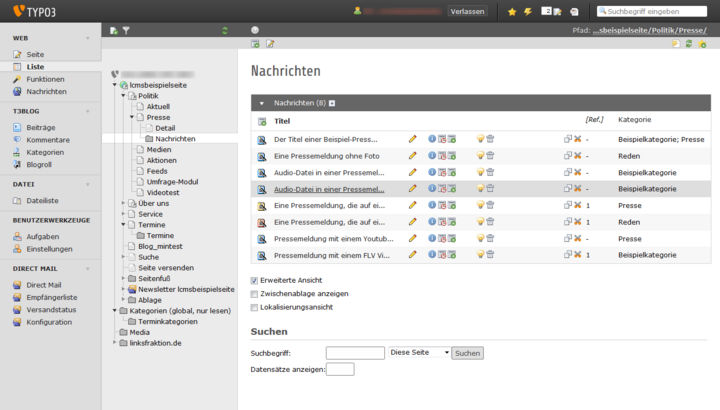This screenshot has height=410, width=720.
Task: Collapse the DIRECT MAIL module group
Action: pos(88,269)
